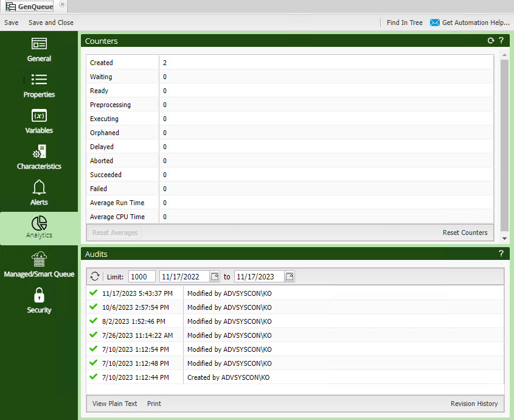Click green check of 8/2/2023 audit row
Viewport: 514px width, 420px height.
click(94, 321)
